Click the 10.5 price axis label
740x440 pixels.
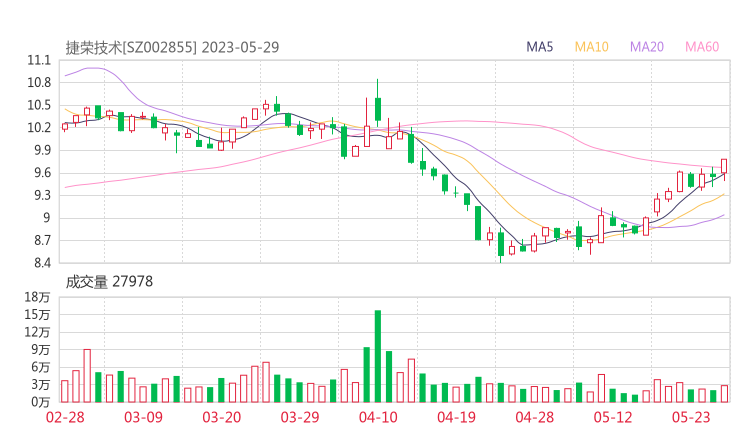click(x=39, y=105)
